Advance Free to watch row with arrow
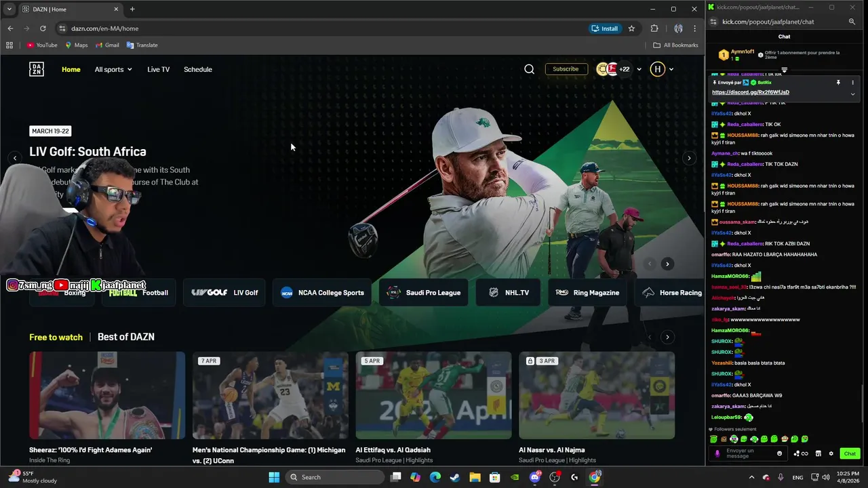The width and height of the screenshot is (868, 488). point(667,337)
